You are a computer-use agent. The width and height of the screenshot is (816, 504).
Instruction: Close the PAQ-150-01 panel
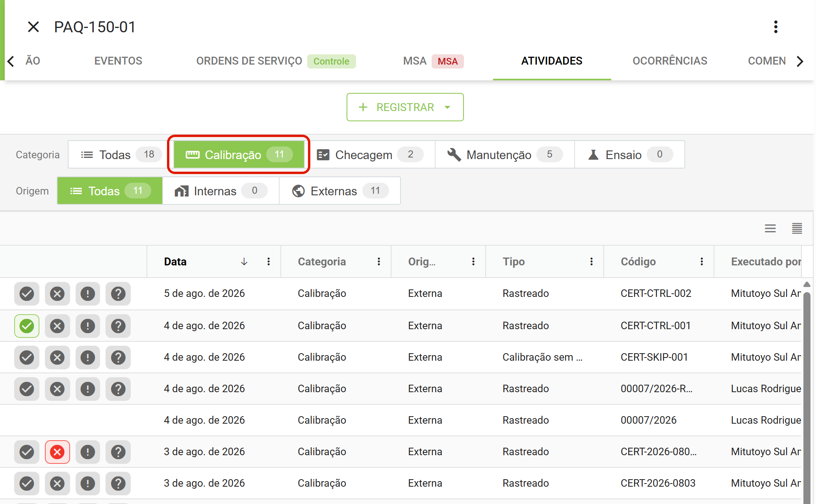coord(33,27)
